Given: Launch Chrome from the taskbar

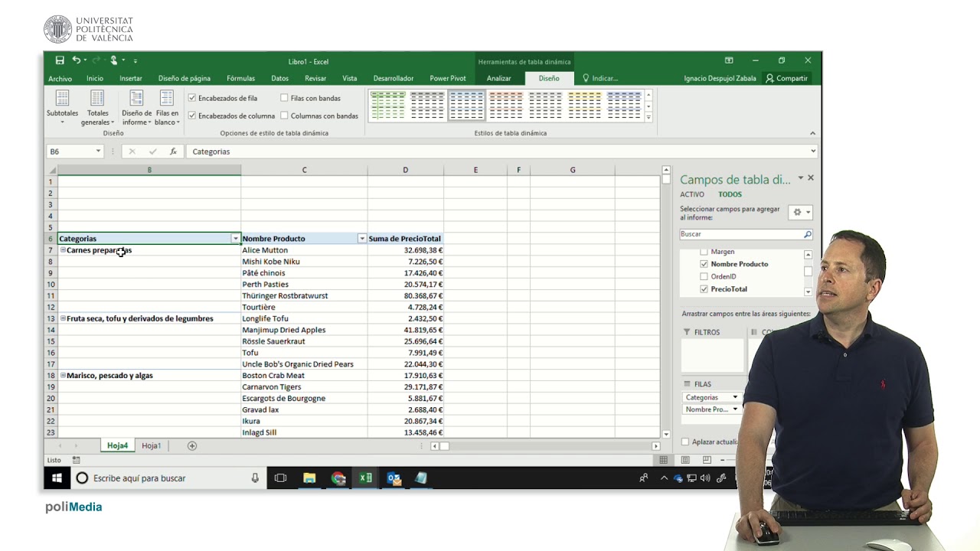Looking at the screenshot, I should 338,478.
